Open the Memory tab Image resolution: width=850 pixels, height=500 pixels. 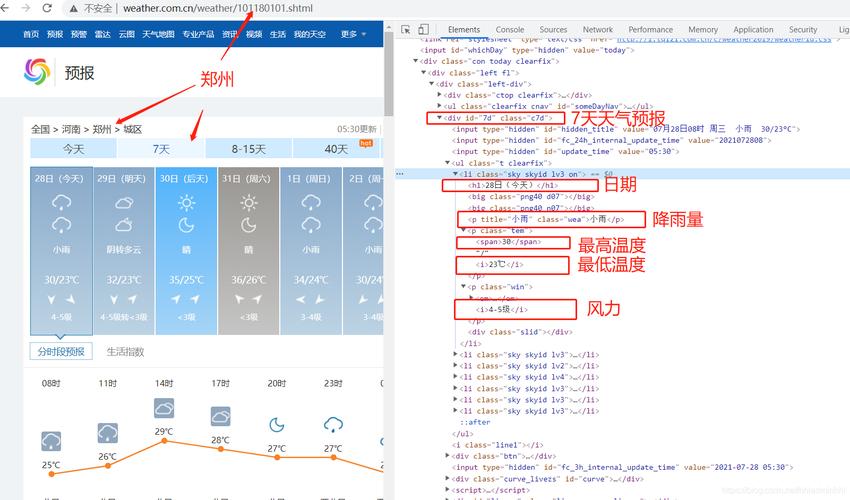coord(703,29)
